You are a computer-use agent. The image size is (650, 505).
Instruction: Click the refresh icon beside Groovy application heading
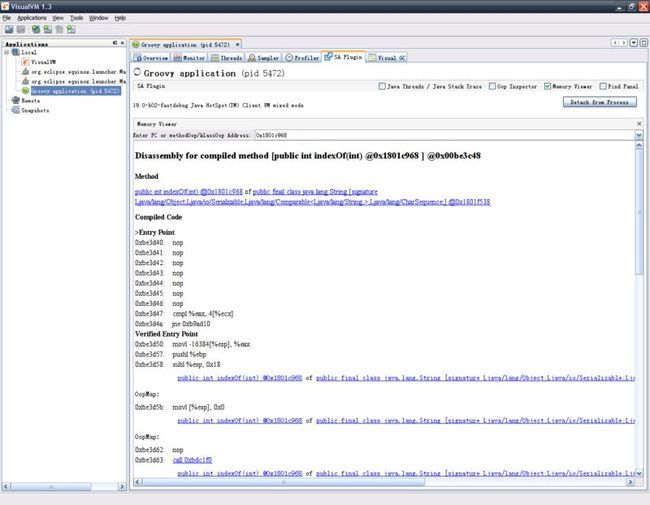pyautogui.click(x=137, y=72)
